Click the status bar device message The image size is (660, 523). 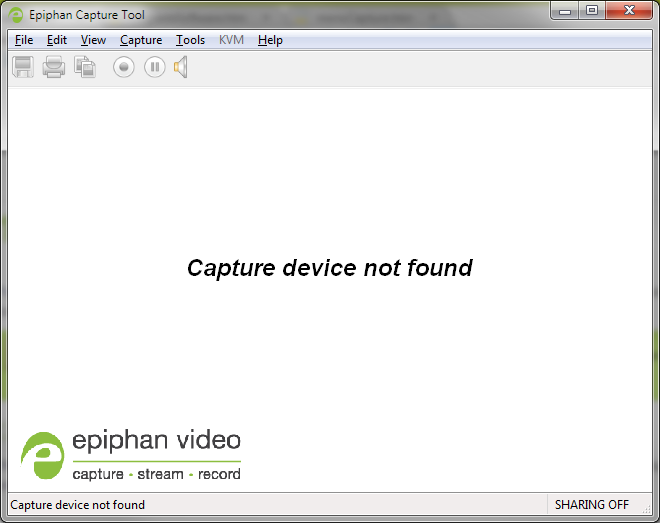point(78,505)
